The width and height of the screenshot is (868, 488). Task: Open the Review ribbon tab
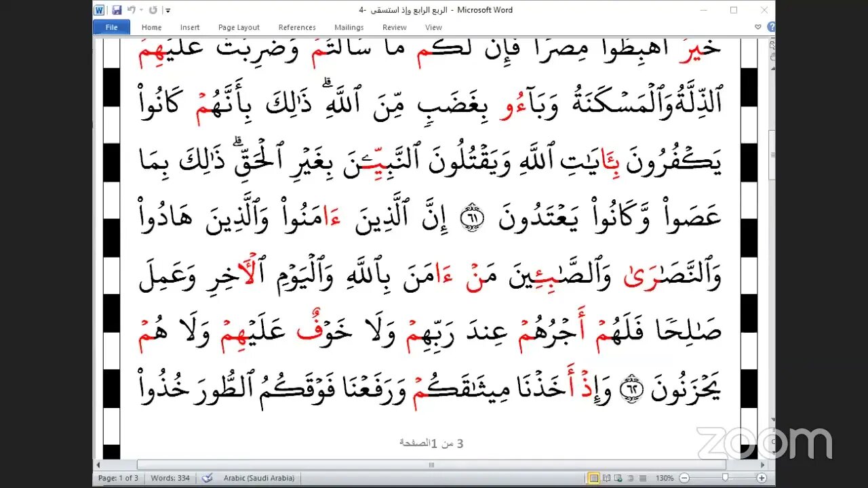(x=394, y=27)
